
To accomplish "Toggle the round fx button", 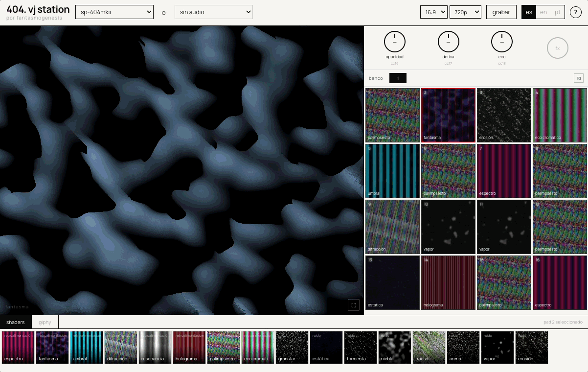I will point(557,48).
